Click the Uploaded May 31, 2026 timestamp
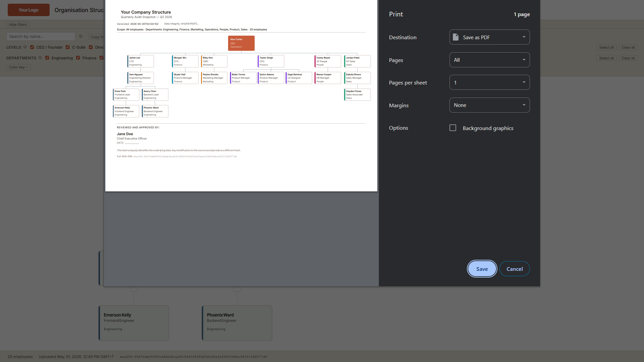Image resolution: width=644 pixels, height=362 pixels. [x=76, y=357]
